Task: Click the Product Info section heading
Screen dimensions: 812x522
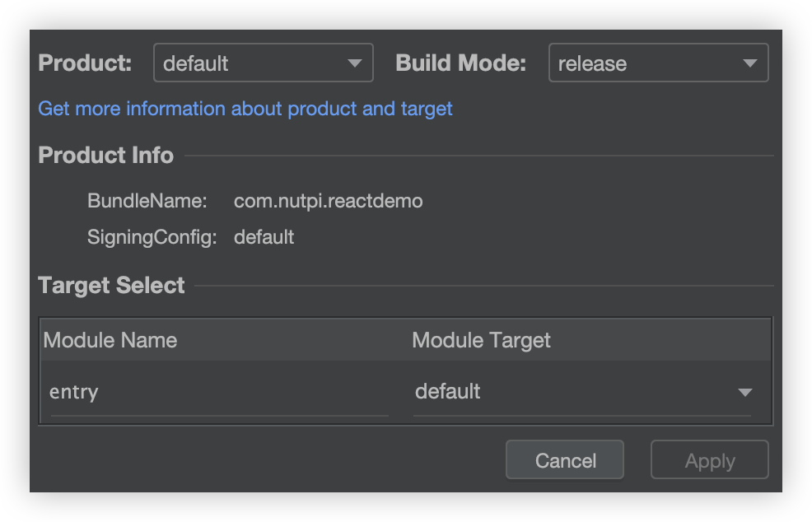Action: [x=106, y=156]
